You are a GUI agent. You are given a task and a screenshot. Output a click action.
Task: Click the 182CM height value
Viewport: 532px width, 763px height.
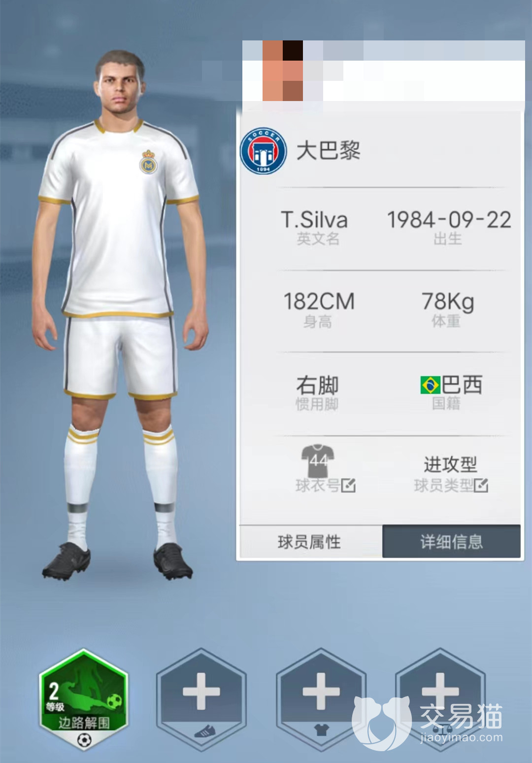point(319,302)
